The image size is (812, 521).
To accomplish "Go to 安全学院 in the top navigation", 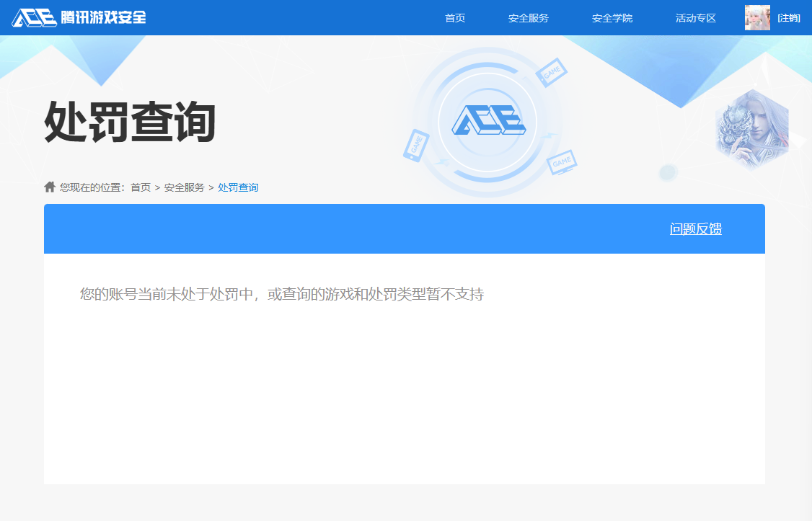I will tap(612, 18).
